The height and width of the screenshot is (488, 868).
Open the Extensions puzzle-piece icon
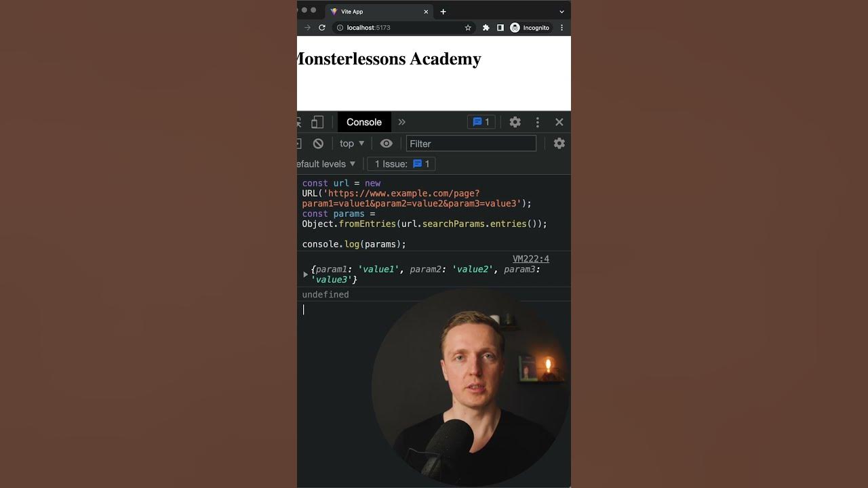point(486,28)
